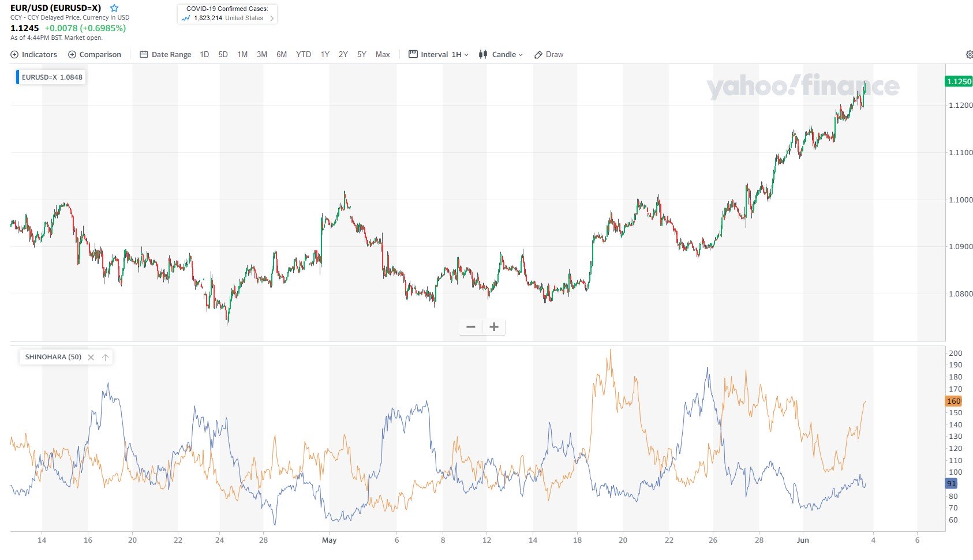Choose the 5D date range
Screen dimensions: 973x560
(x=223, y=54)
